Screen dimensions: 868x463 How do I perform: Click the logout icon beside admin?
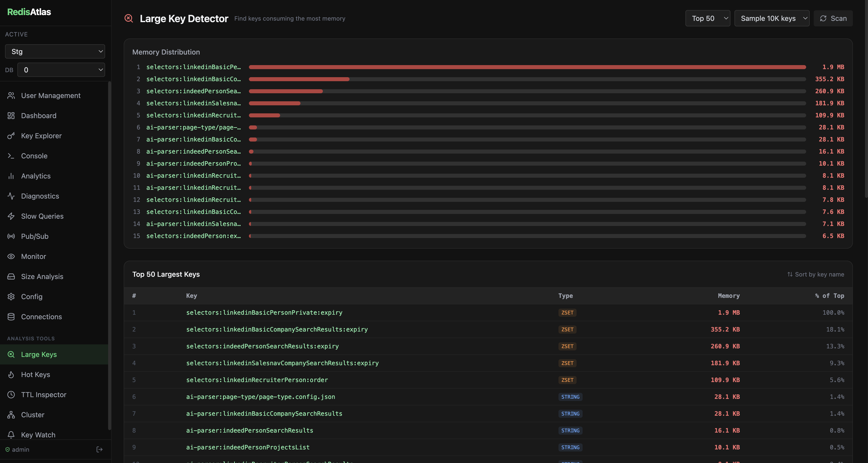[x=99, y=449]
